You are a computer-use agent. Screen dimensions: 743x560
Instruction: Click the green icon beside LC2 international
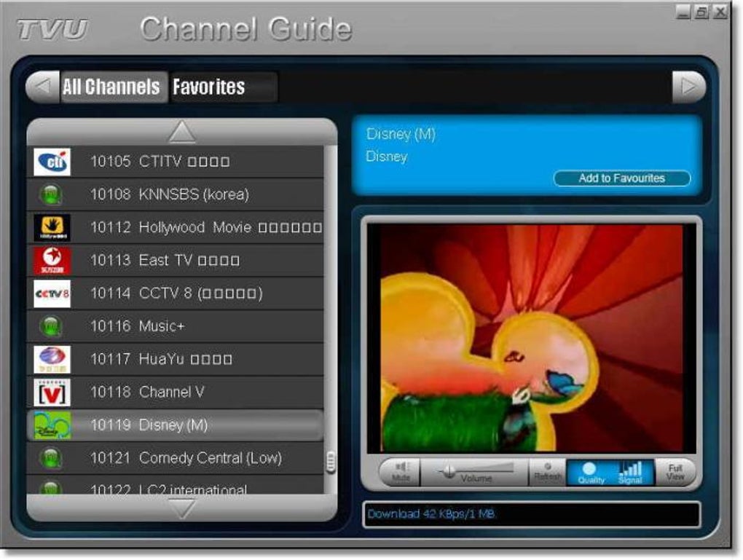coord(51,488)
